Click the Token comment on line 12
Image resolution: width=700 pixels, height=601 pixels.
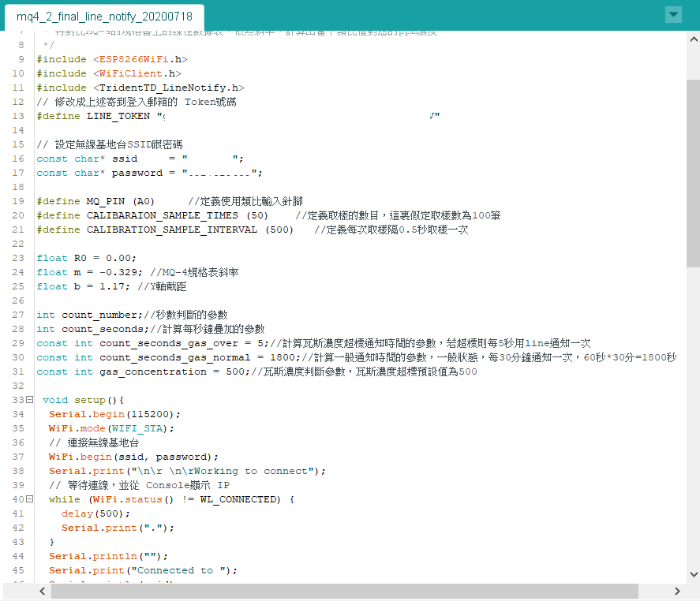(137, 103)
